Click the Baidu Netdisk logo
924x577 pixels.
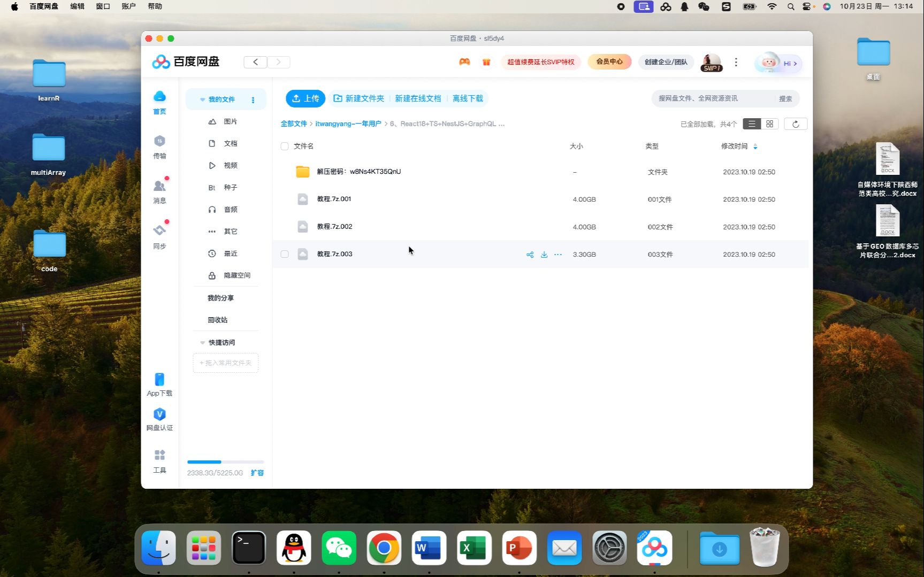pos(186,62)
